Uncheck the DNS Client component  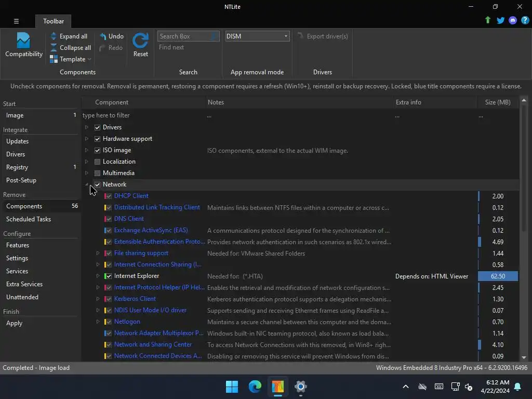point(108,219)
